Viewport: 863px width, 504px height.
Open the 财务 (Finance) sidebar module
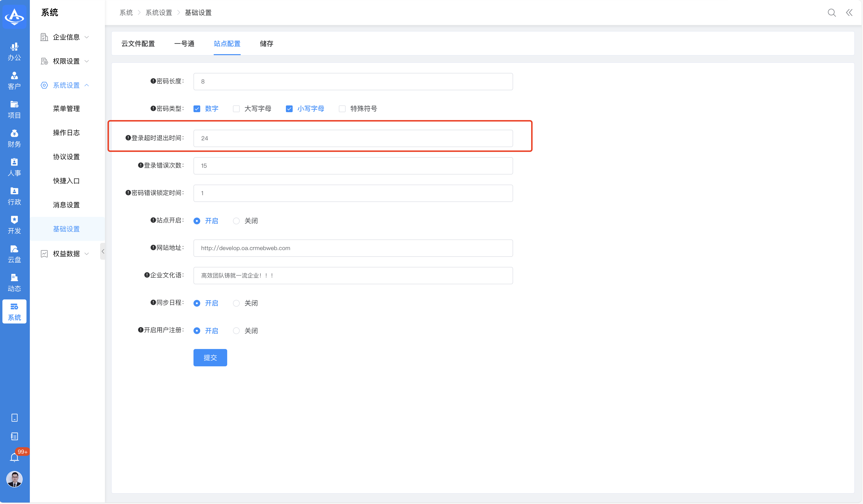tap(14, 138)
